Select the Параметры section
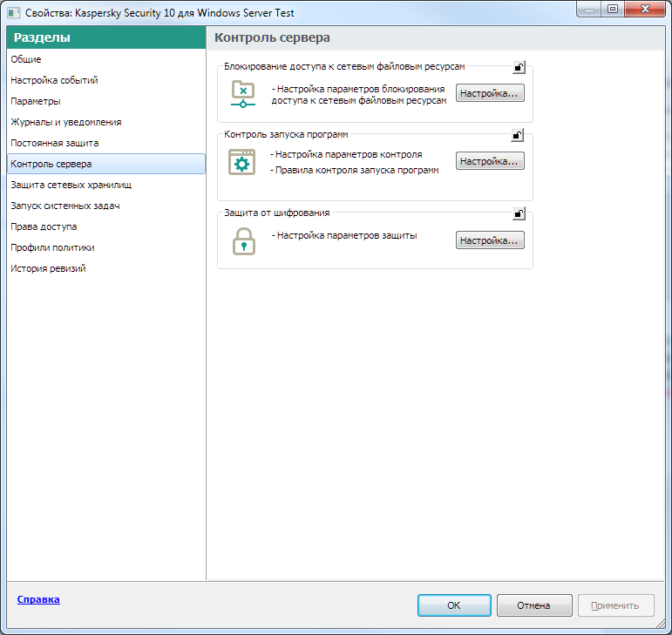672x635 pixels. [105, 102]
